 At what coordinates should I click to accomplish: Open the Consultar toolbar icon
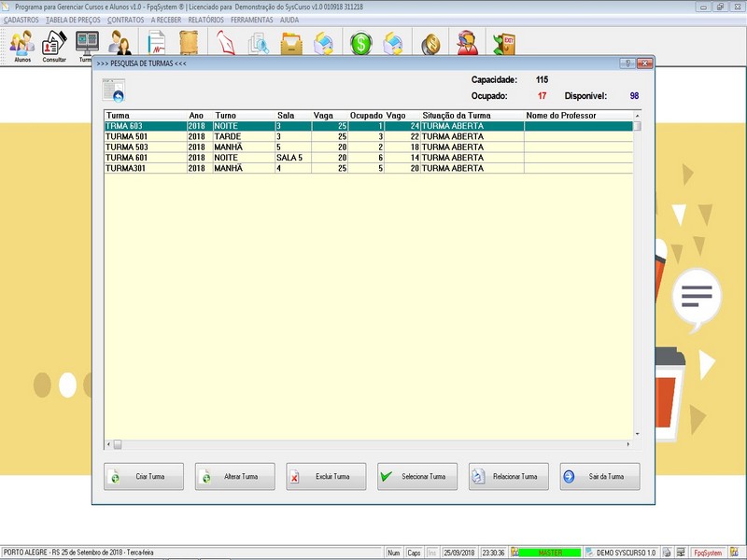[54, 45]
